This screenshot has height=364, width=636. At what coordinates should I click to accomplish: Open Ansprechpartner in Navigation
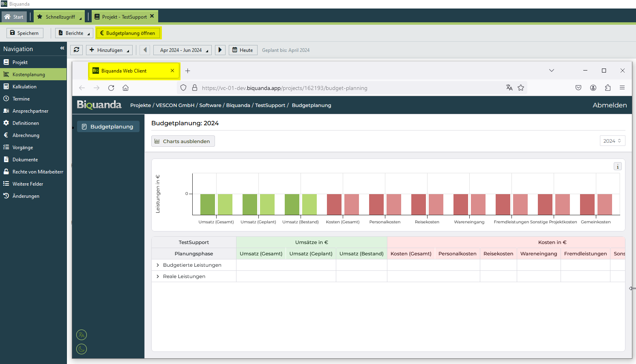pos(33,111)
